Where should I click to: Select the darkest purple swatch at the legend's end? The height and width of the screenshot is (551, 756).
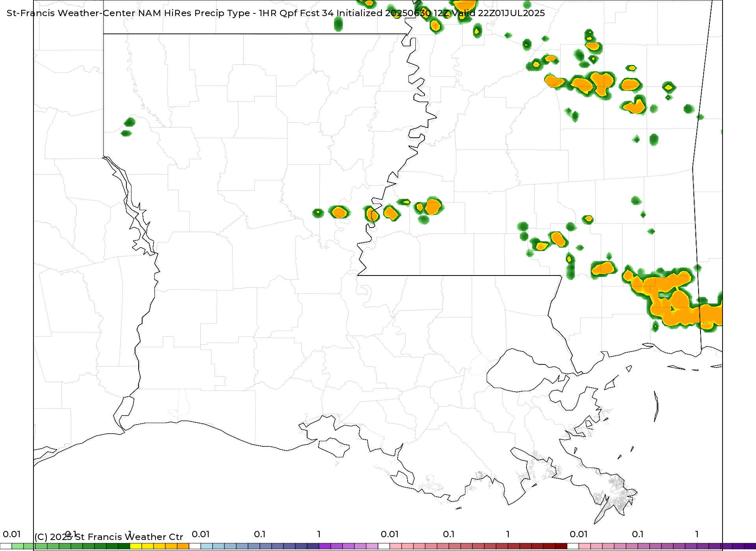[x=750, y=546]
